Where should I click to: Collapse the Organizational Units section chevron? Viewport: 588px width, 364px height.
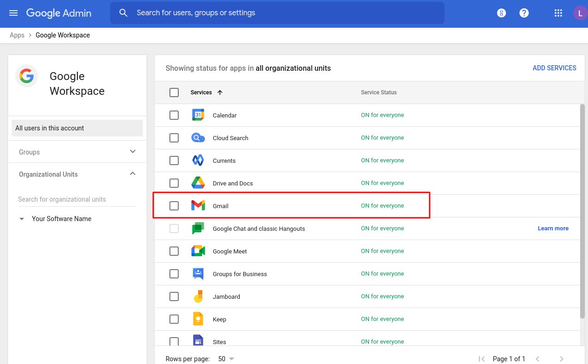tap(133, 174)
